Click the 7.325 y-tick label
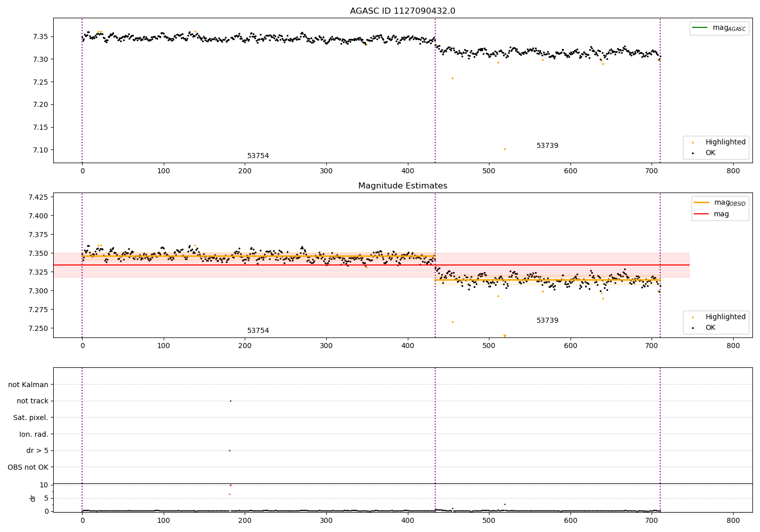The image size is (760, 532). 38,272
